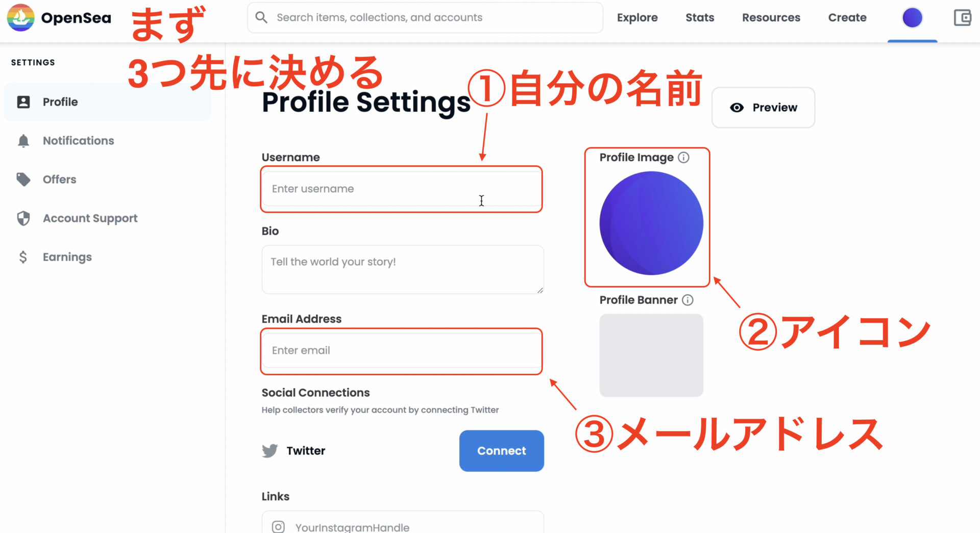The image size is (980, 533).
Task: Click the Profile Banner info icon
Action: pyautogui.click(x=688, y=300)
